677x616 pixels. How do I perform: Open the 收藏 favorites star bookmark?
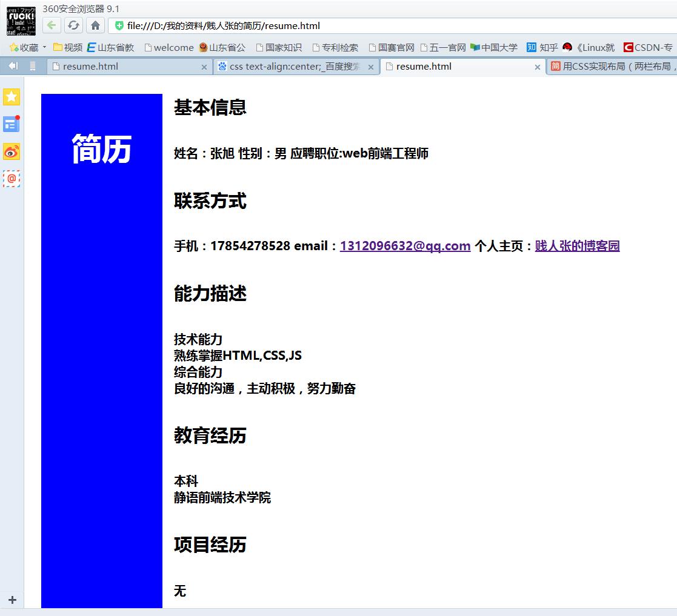[24, 47]
